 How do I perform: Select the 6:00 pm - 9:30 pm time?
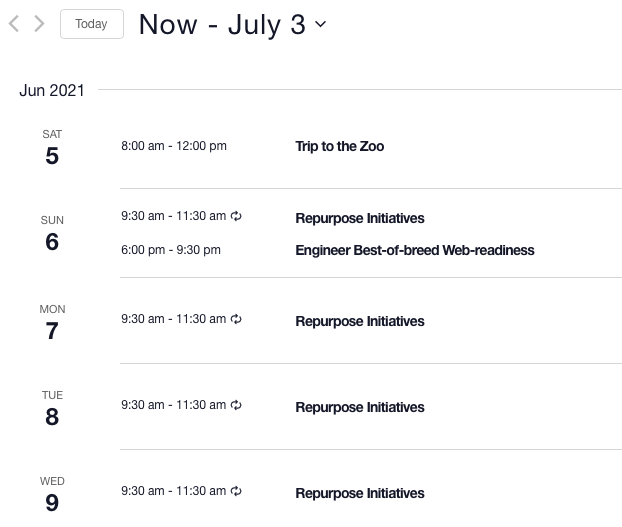point(171,250)
